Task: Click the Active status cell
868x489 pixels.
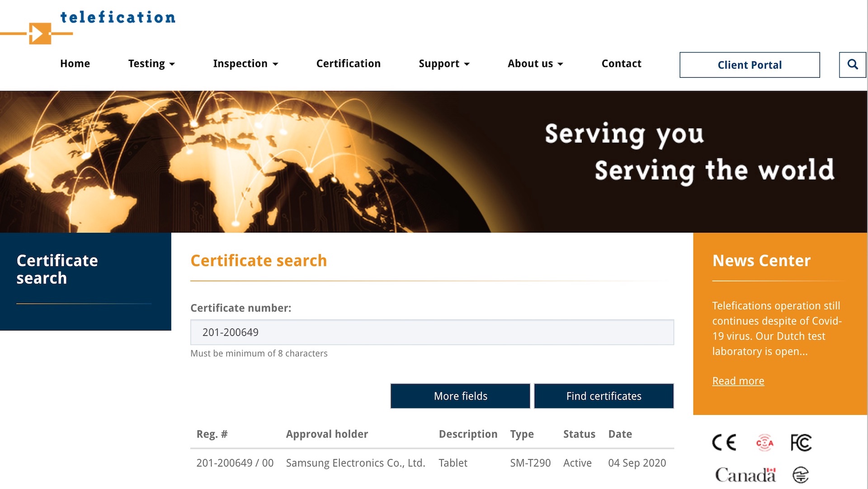Action: point(577,463)
